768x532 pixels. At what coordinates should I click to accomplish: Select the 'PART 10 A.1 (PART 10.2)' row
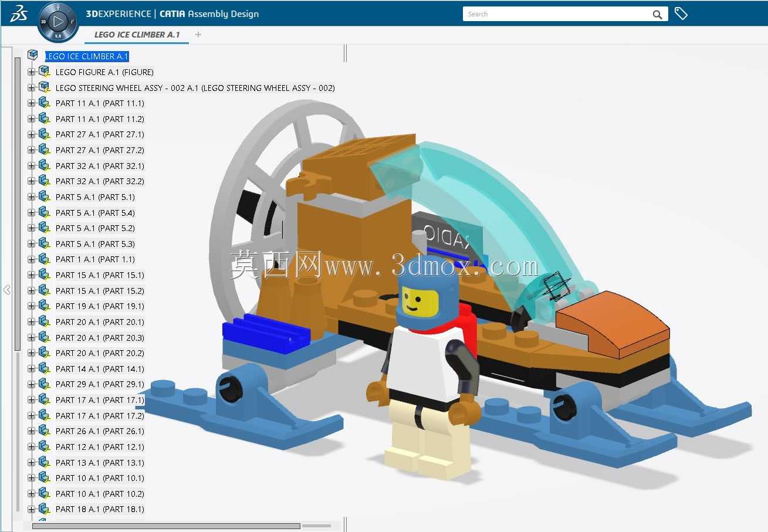100,494
